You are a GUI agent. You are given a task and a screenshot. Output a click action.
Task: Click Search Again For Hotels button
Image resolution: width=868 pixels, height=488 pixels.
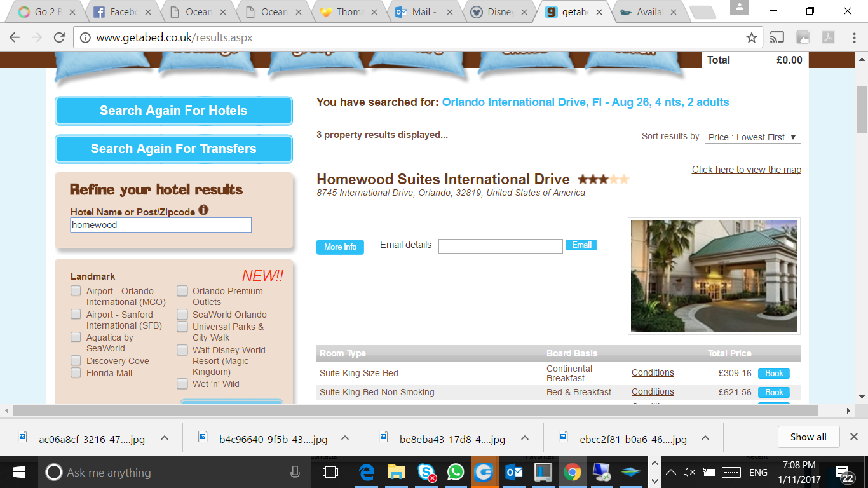tap(173, 111)
